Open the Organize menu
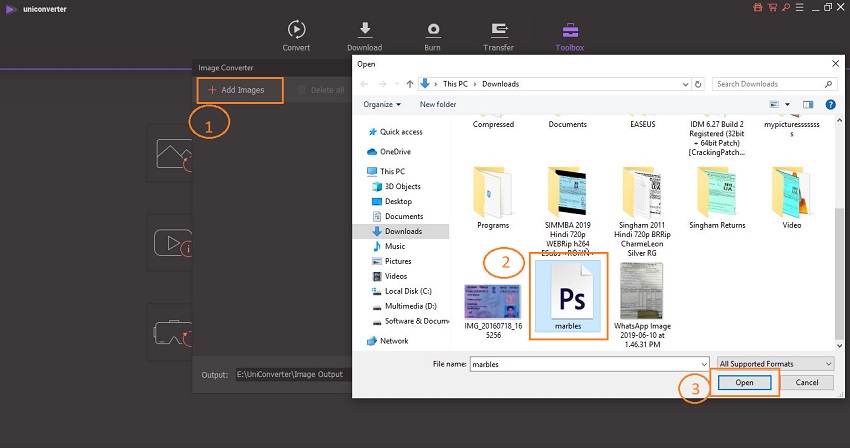850x448 pixels. [x=382, y=104]
